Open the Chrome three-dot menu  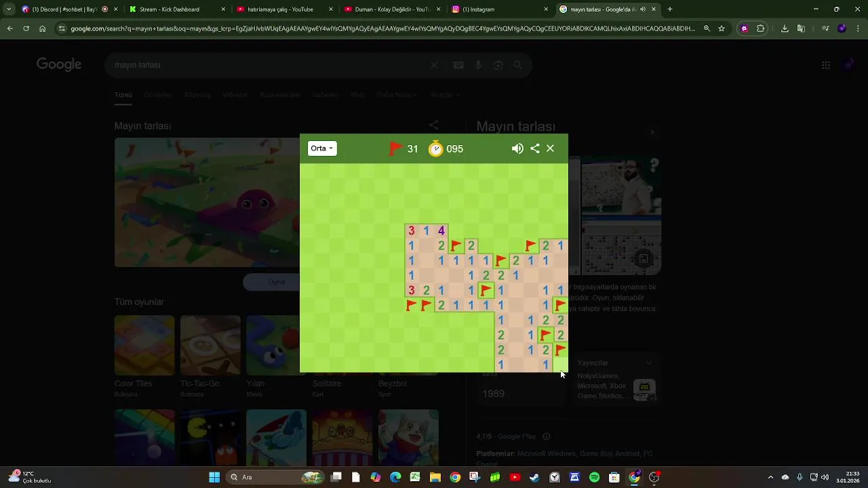(858, 28)
